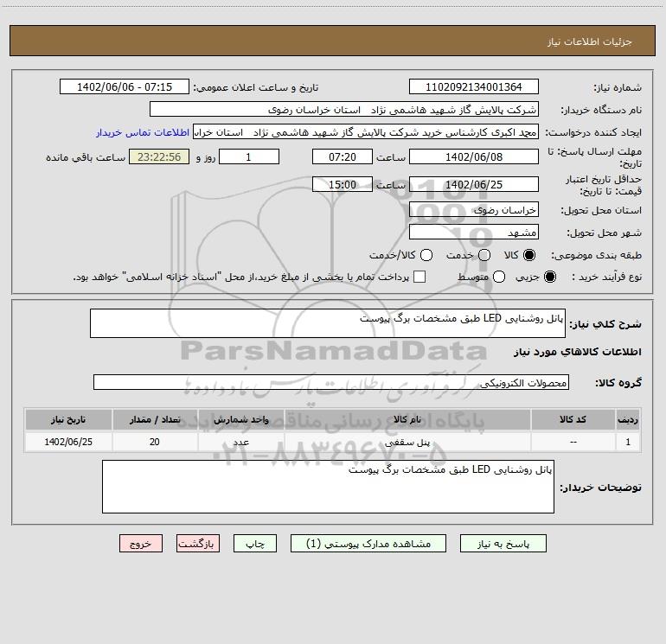Click the پاسخ به نیاز button
Viewport: 666px width, 644px height.
pyautogui.click(x=503, y=544)
